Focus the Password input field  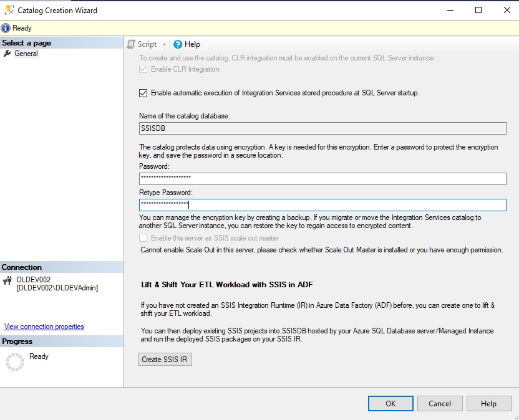tap(323, 179)
